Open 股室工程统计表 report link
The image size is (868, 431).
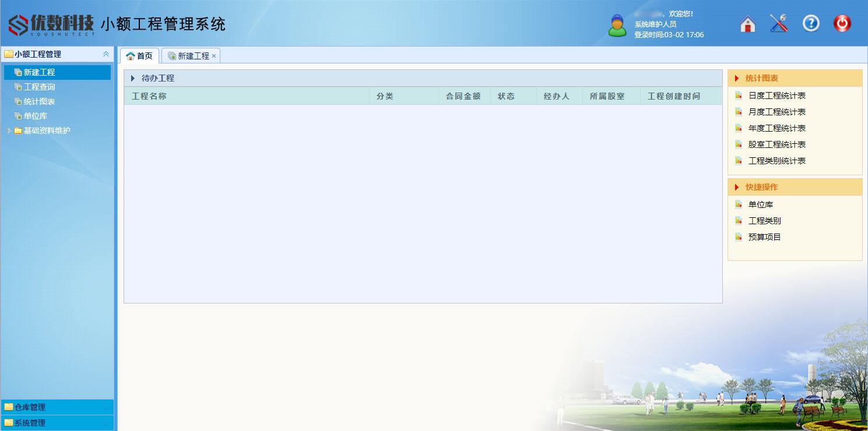(776, 144)
